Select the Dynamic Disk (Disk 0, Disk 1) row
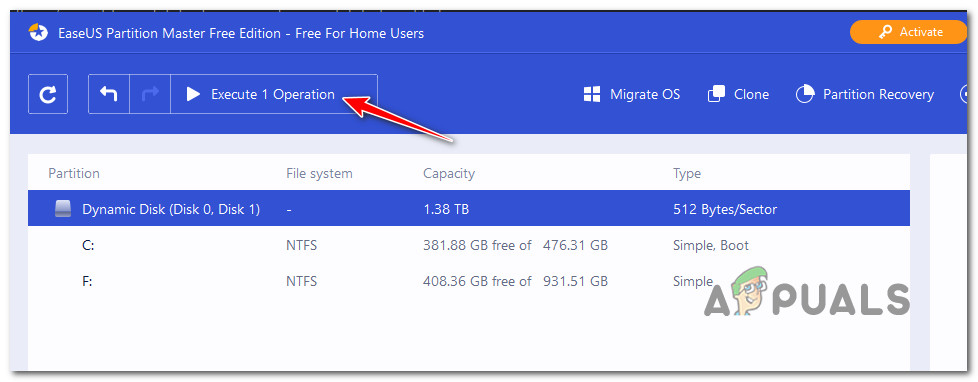978x382 pixels. coord(469,209)
